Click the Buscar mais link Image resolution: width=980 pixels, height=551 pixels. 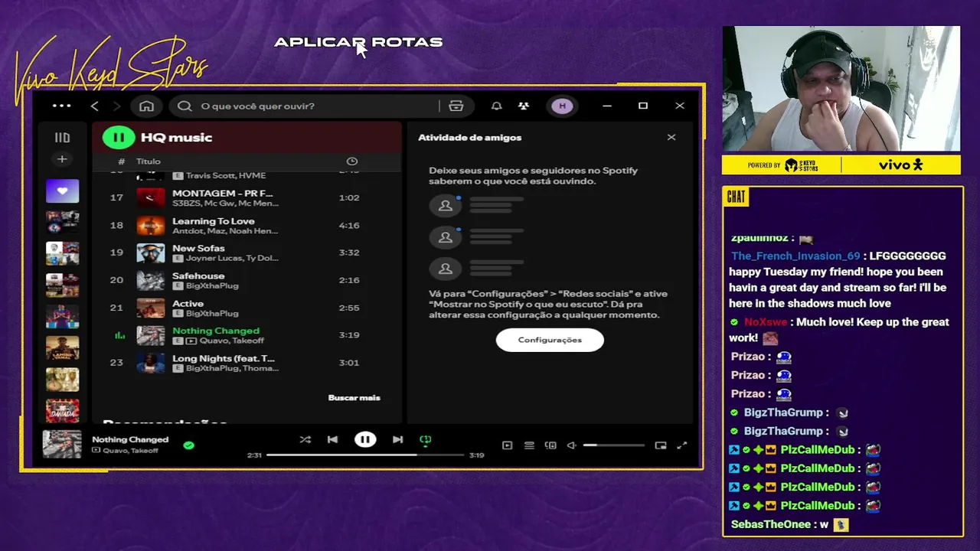(354, 397)
